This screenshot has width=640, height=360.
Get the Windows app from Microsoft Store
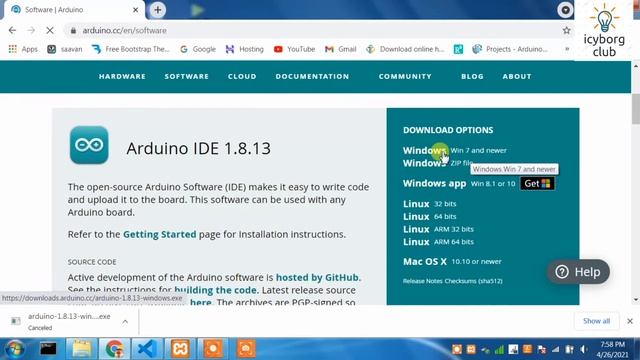(x=537, y=184)
